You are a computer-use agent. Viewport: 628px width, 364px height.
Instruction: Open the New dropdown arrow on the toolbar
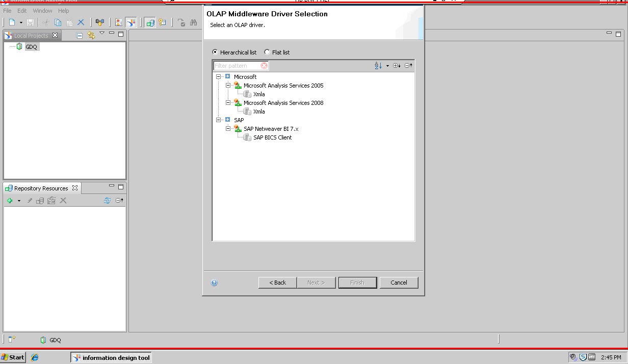point(21,22)
